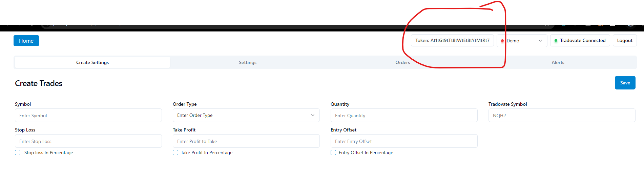Click the Tradovate Connected status button

[x=580, y=40]
